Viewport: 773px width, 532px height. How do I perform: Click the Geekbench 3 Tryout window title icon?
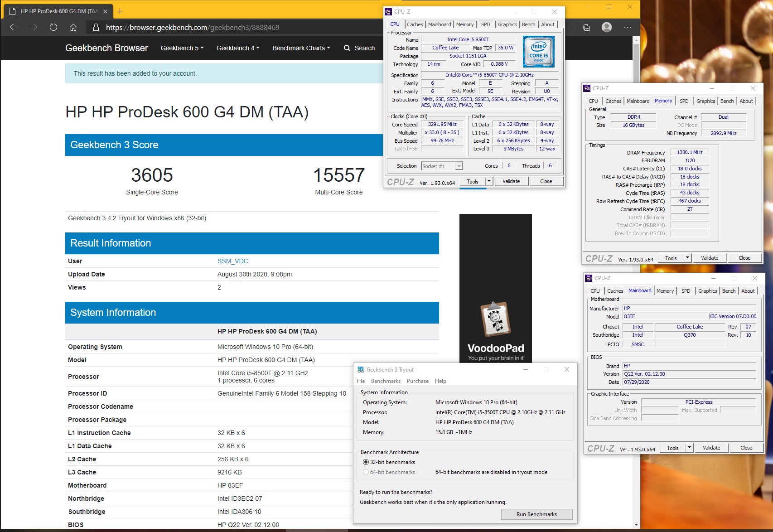(361, 370)
